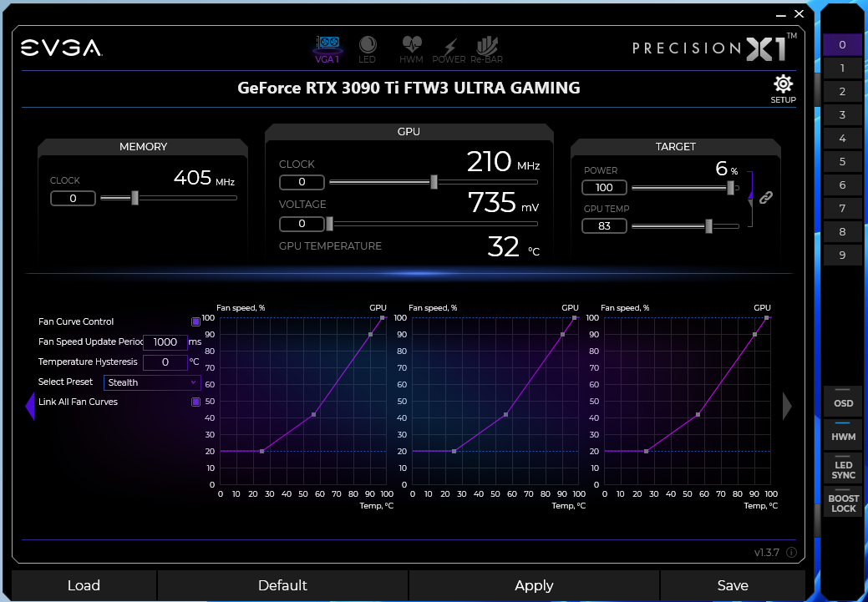The height and width of the screenshot is (602, 868).
Task: Click the Default button
Action: [282, 585]
